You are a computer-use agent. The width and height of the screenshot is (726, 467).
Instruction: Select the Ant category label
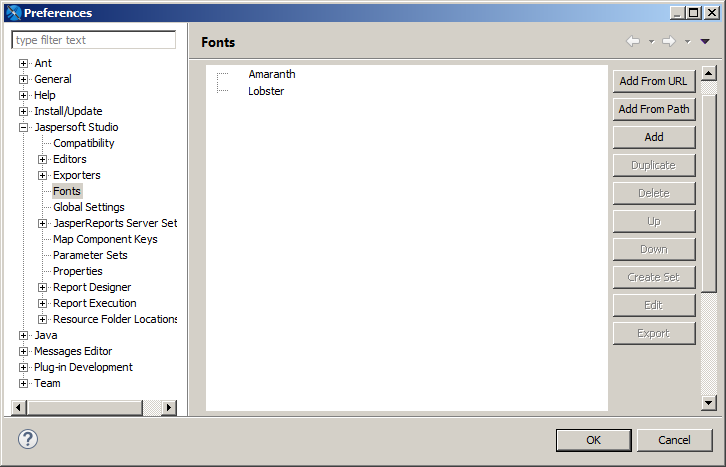(x=43, y=63)
